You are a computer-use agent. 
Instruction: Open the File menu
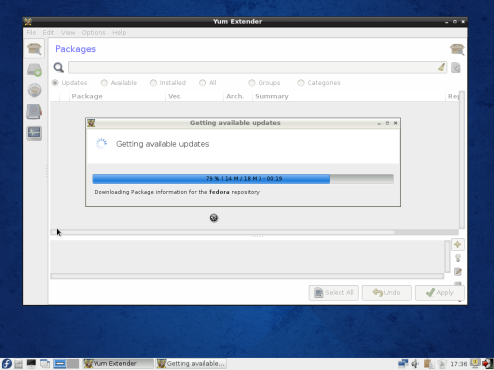coord(31,32)
